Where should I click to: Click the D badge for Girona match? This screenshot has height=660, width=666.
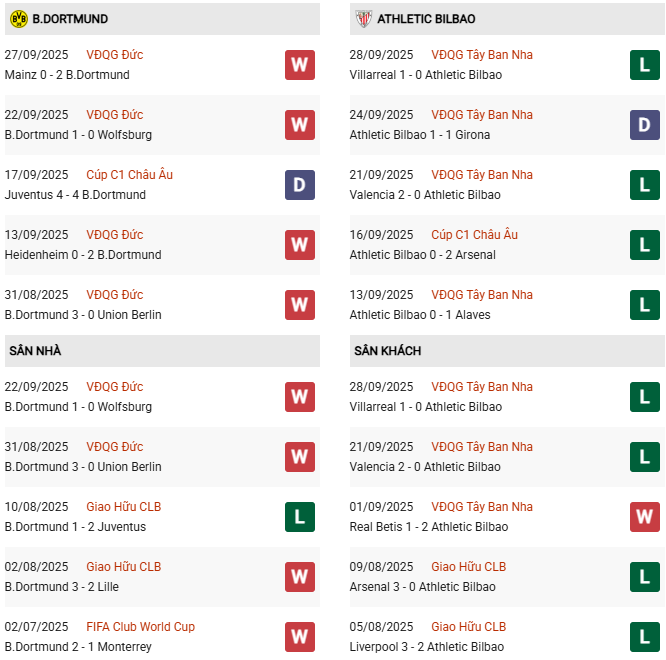[x=645, y=125]
